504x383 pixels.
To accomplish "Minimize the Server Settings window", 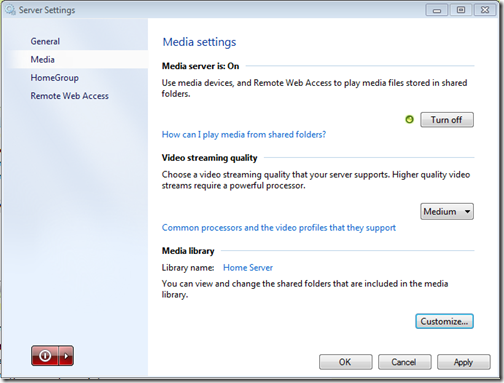I will pos(437,10).
